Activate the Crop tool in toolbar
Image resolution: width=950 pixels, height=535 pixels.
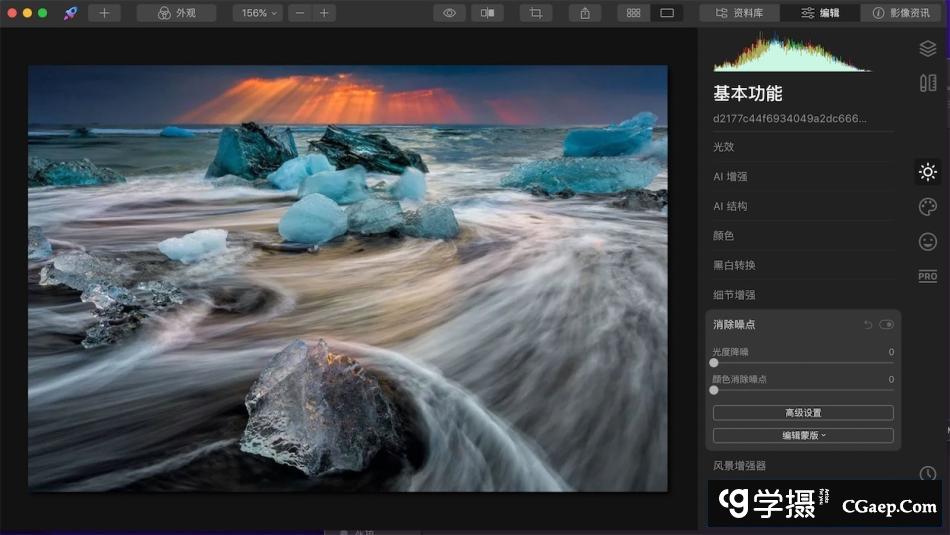coord(536,13)
